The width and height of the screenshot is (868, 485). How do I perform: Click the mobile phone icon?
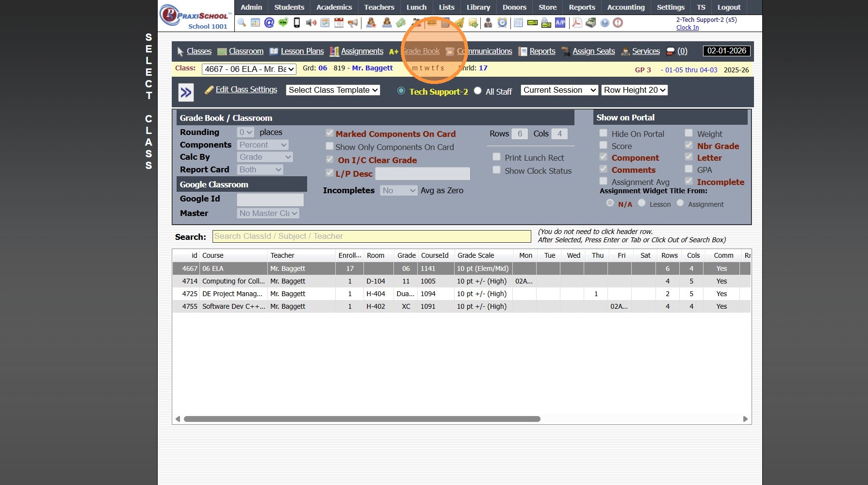click(297, 23)
